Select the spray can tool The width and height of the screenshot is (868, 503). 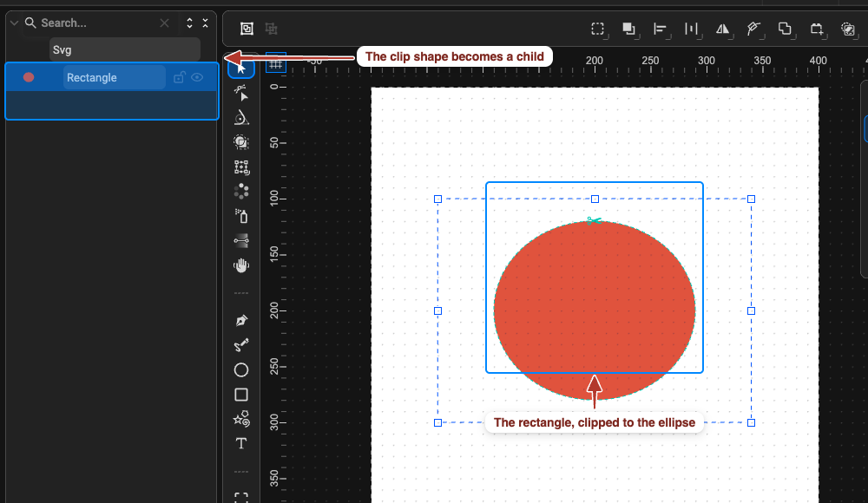tap(240, 216)
